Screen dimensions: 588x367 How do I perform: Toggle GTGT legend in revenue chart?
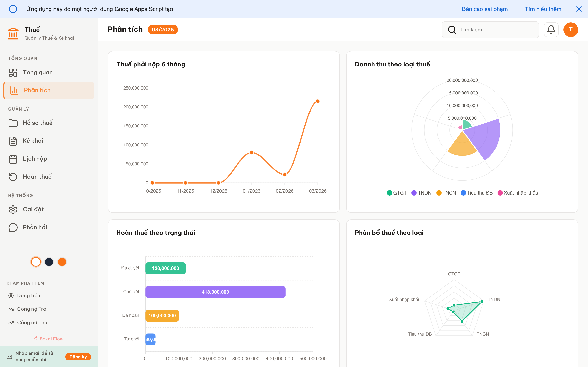click(x=396, y=193)
